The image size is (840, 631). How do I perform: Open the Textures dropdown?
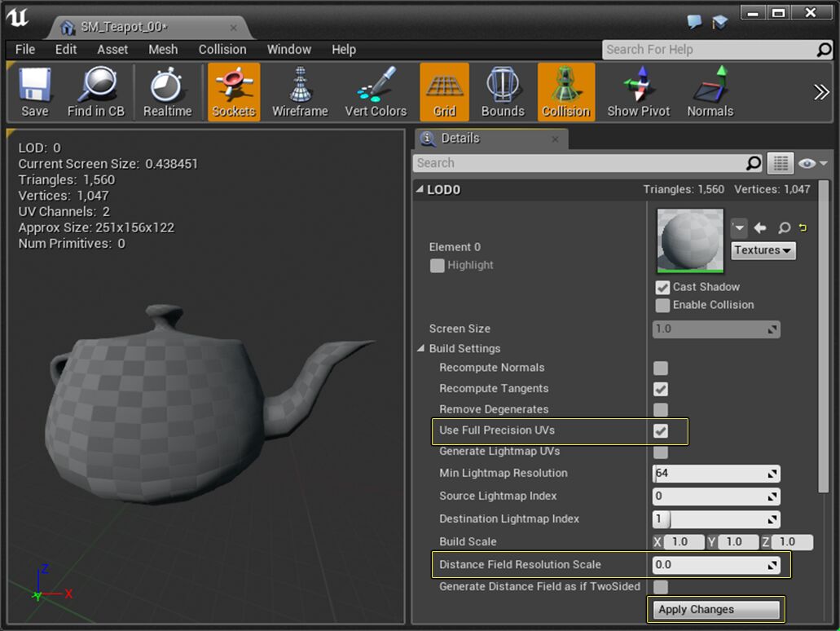763,251
